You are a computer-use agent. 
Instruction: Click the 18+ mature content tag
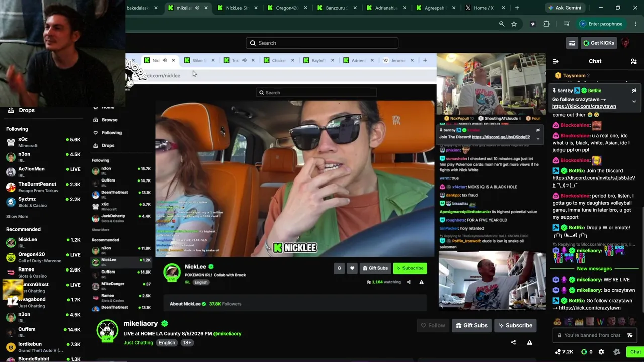(x=187, y=343)
